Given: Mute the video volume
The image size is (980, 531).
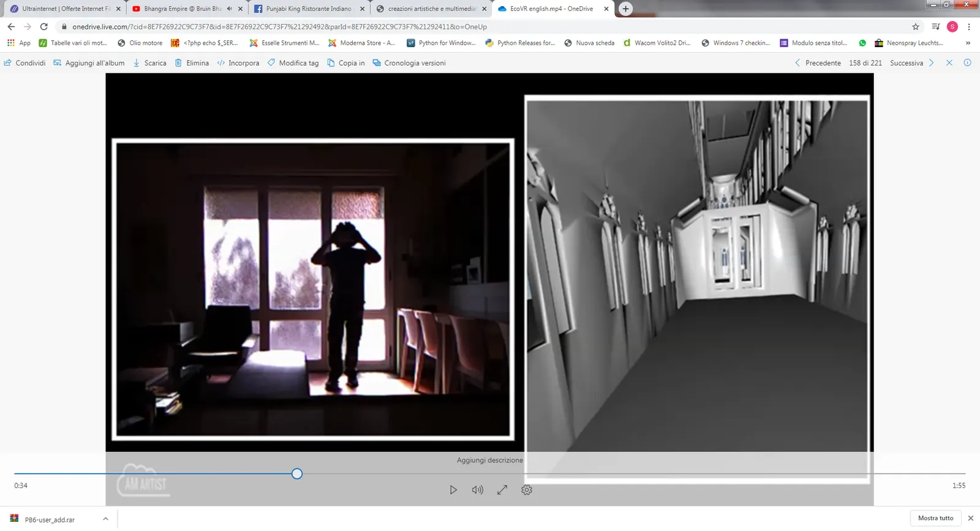Looking at the screenshot, I should pos(478,490).
